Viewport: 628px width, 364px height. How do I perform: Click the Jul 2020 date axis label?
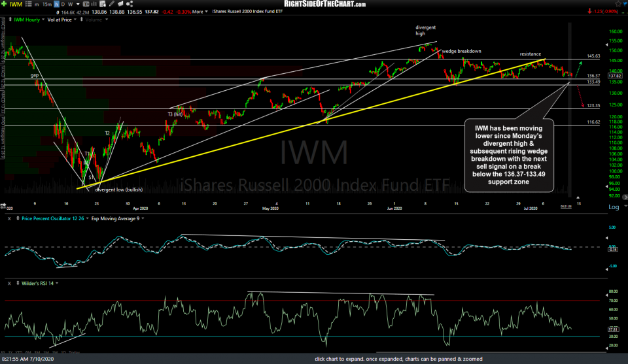(531, 208)
